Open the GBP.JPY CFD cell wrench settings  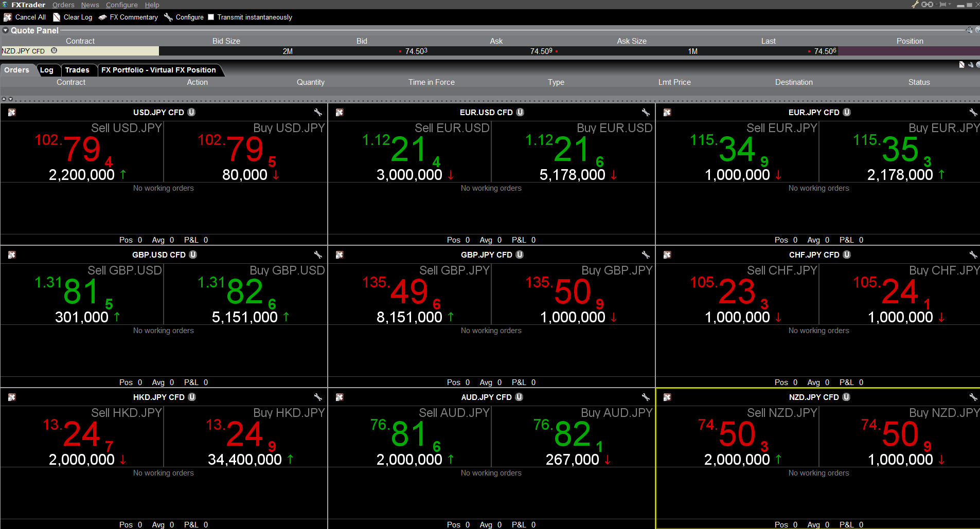click(x=646, y=255)
